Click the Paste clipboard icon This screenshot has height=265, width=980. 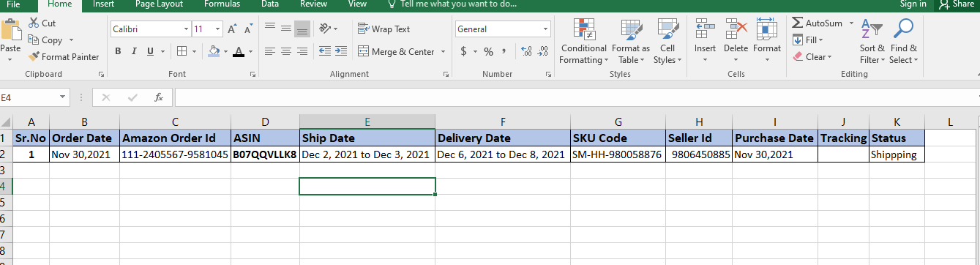coord(10,31)
